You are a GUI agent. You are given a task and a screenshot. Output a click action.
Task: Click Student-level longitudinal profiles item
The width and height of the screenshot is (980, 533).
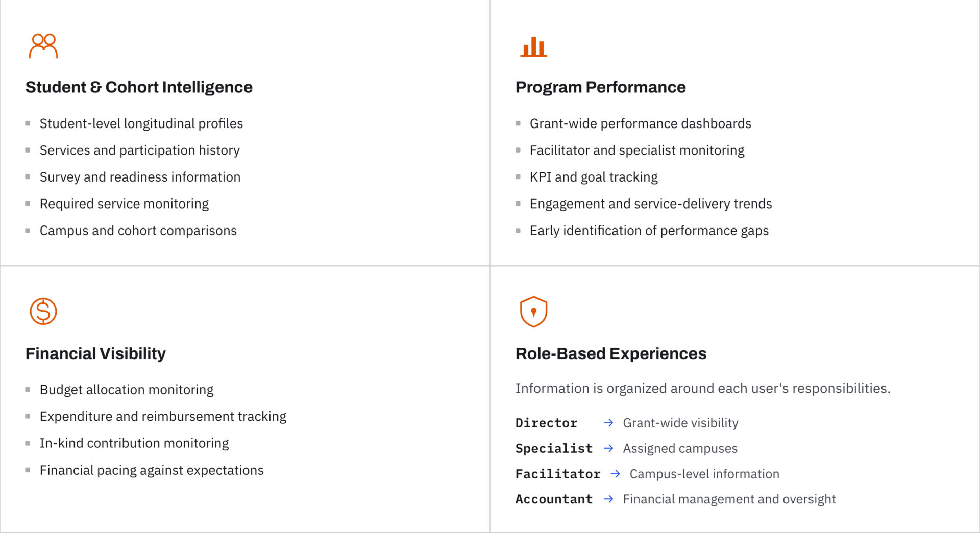tap(141, 123)
